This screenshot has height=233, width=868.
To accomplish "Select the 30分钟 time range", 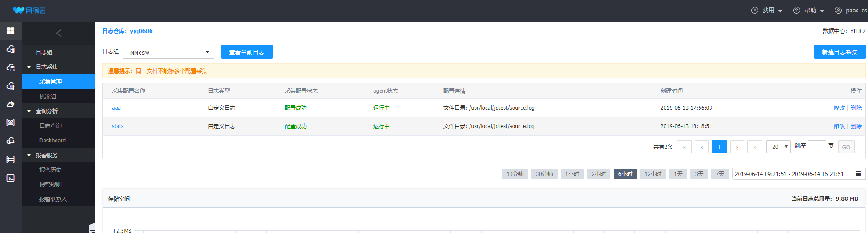I will (x=544, y=174).
